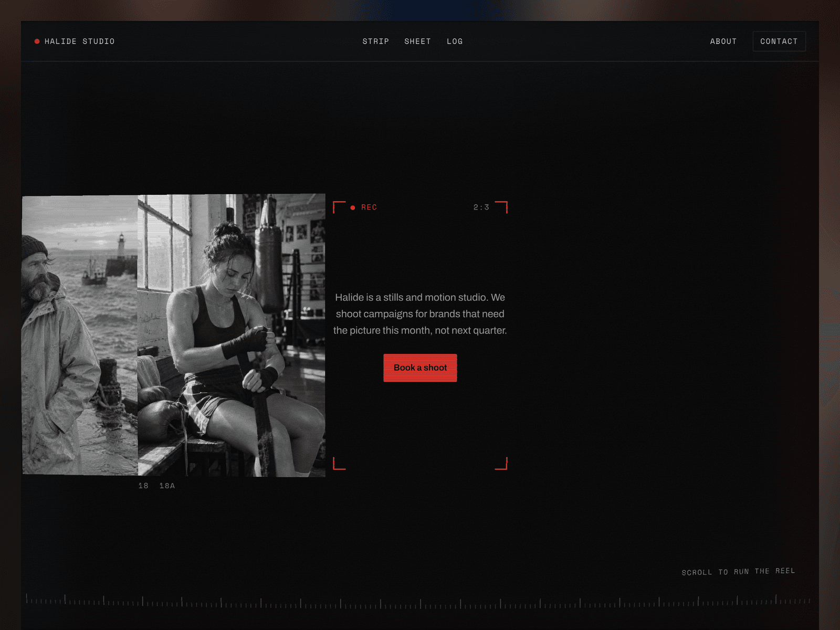840x630 pixels.
Task: Click the Scroll to run the reel hint
Action: (738, 572)
